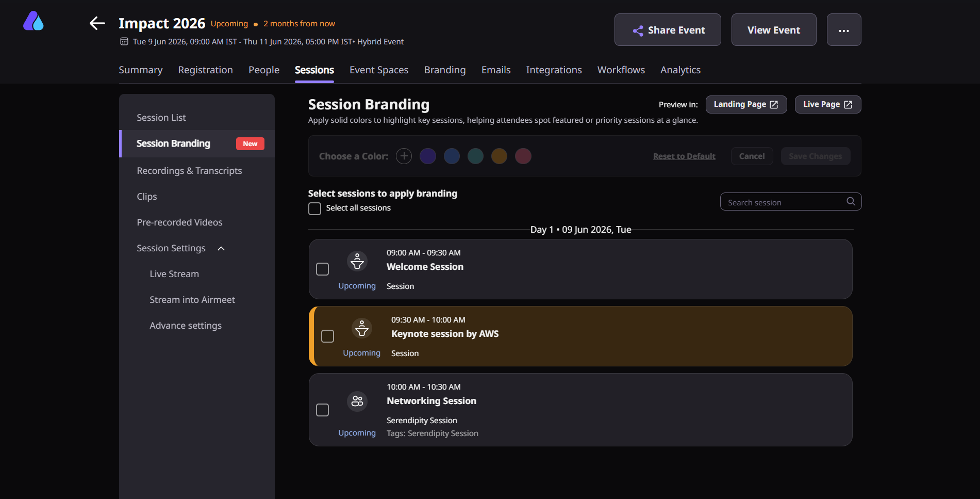
Task: Collapse the Session Settings section
Action: tap(221, 249)
